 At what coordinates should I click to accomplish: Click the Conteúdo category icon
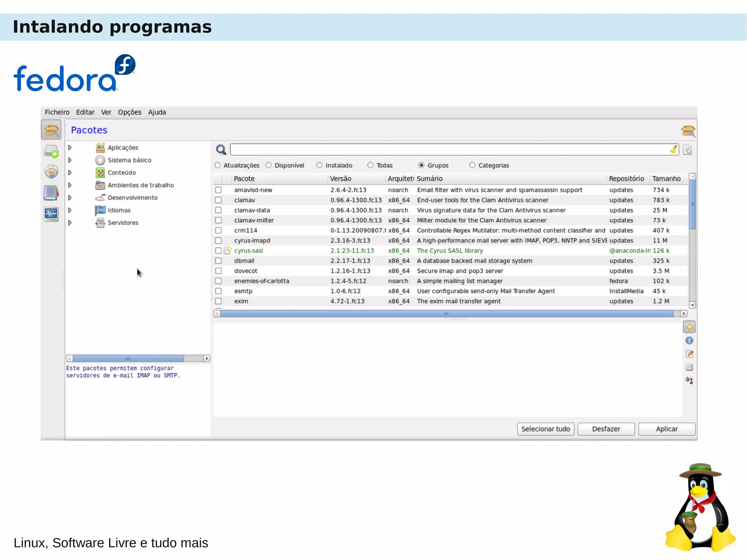[x=100, y=173]
